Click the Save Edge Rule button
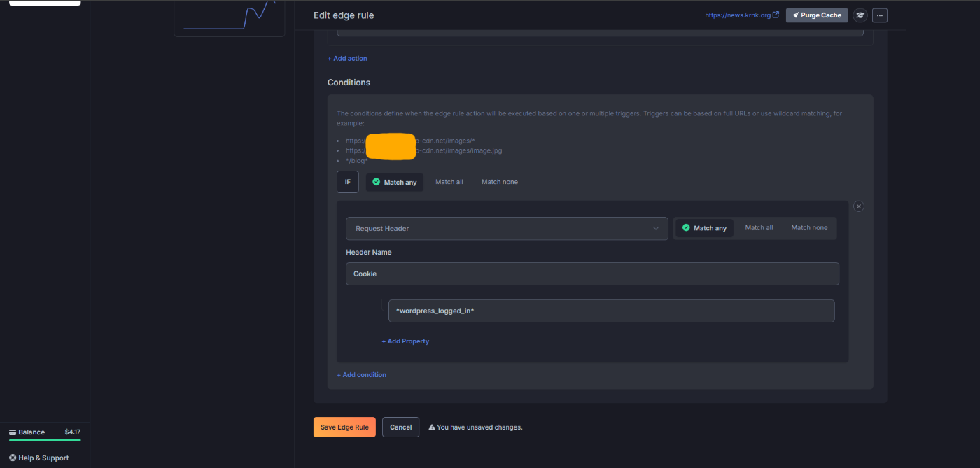The height and width of the screenshot is (468, 980). [x=344, y=427]
